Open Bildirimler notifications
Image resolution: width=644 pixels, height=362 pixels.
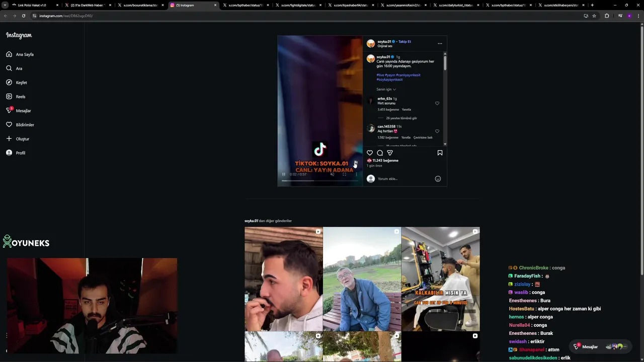pyautogui.click(x=20, y=125)
